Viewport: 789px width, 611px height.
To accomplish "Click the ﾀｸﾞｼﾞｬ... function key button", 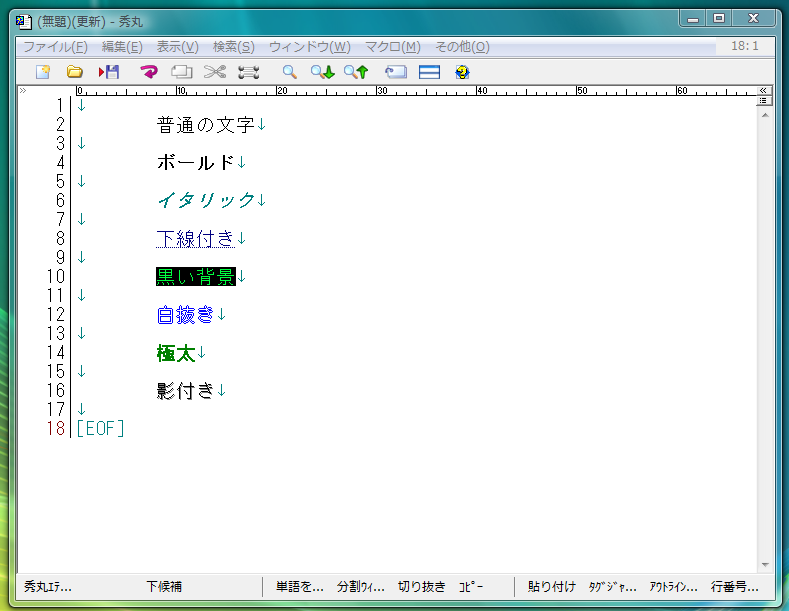I will coord(612,586).
